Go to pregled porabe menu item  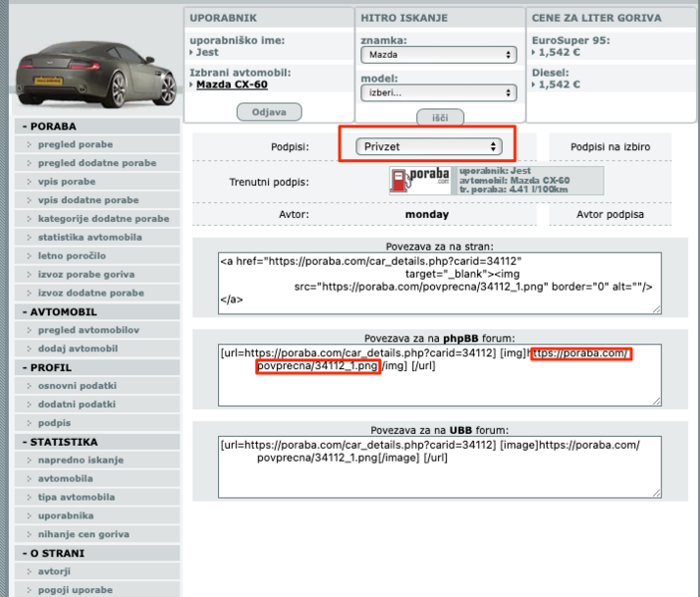click(x=76, y=145)
